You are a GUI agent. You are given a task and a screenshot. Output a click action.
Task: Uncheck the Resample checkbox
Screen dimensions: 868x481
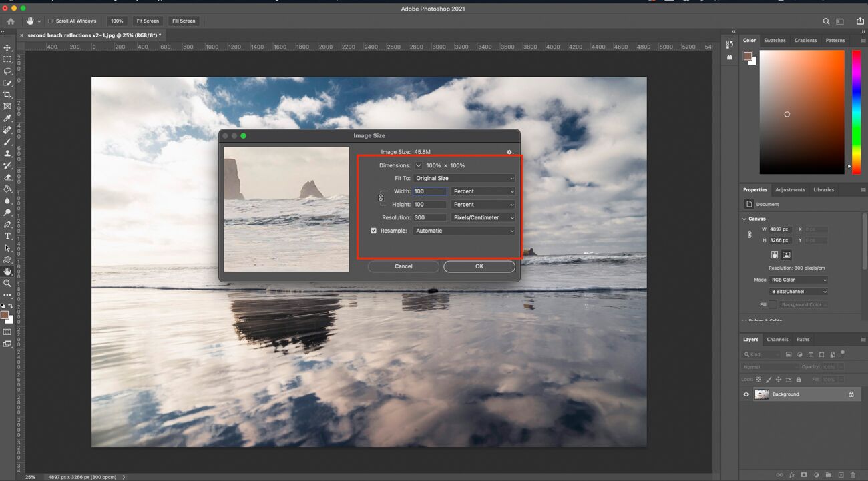coord(373,230)
